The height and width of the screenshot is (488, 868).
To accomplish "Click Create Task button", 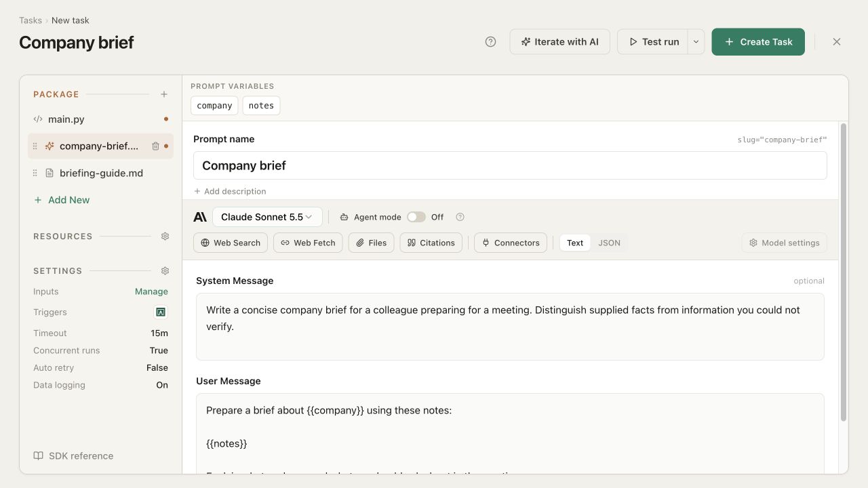I will tap(758, 42).
